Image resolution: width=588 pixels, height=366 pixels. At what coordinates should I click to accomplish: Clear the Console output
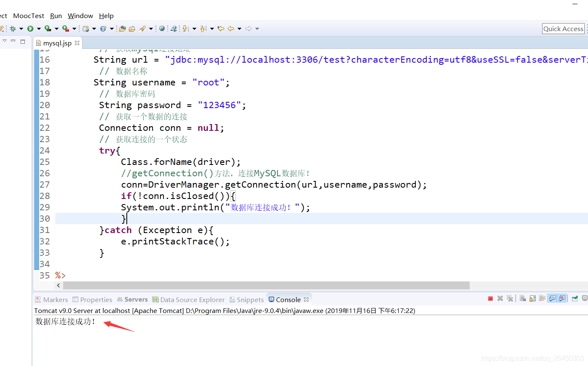(x=522, y=298)
